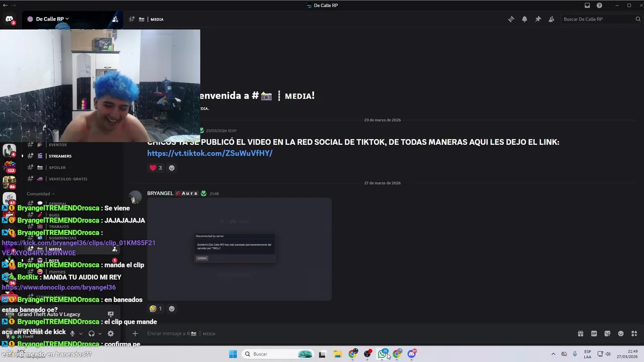Add reaction under BRYANGEL's image message

[172, 309]
